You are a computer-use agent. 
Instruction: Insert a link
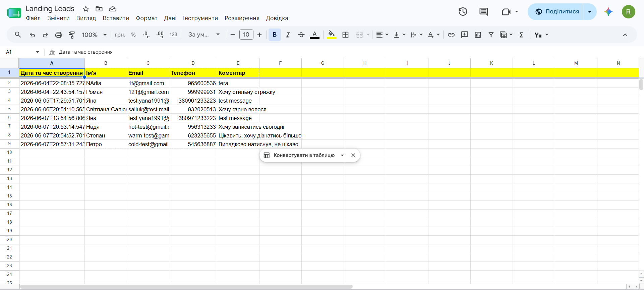(x=451, y=35)
